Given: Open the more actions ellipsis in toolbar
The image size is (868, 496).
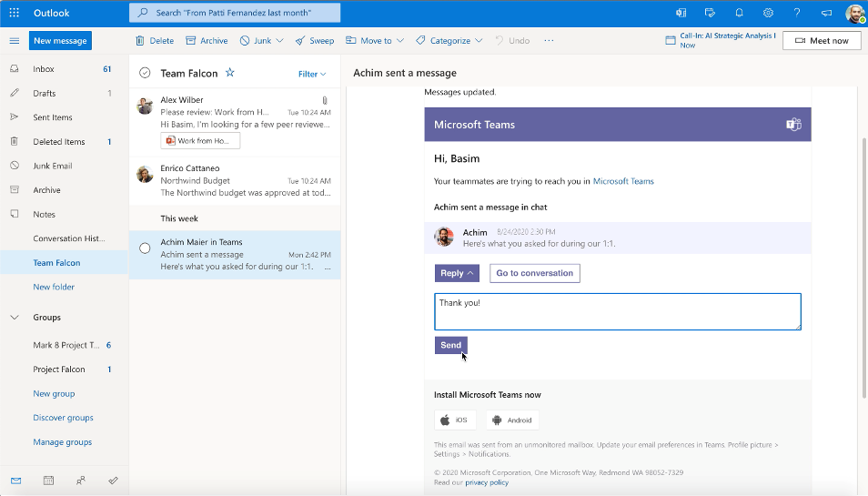Looking at the screenshot, I should 549,40.
